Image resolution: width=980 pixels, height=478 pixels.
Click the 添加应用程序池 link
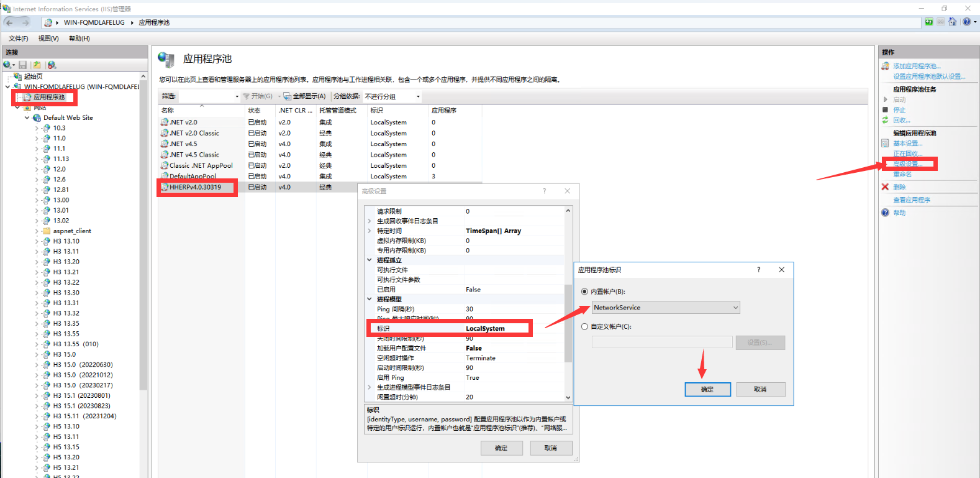click(x=917, y=66)
